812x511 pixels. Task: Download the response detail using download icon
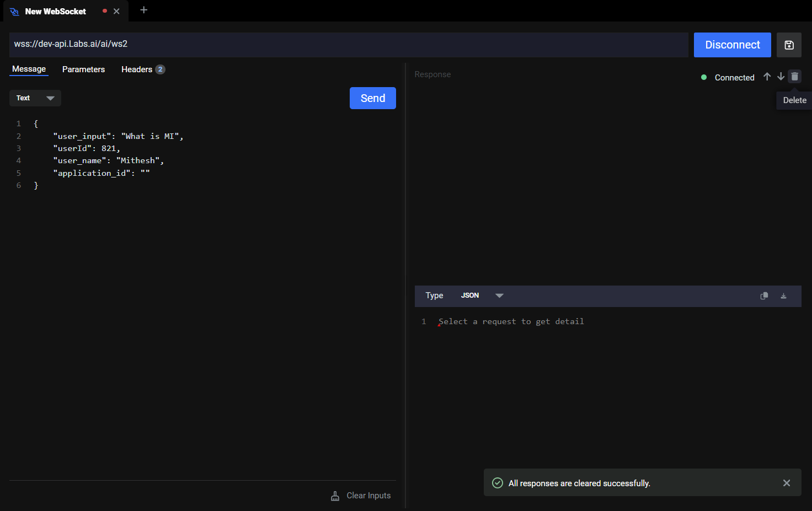point(783,296)
